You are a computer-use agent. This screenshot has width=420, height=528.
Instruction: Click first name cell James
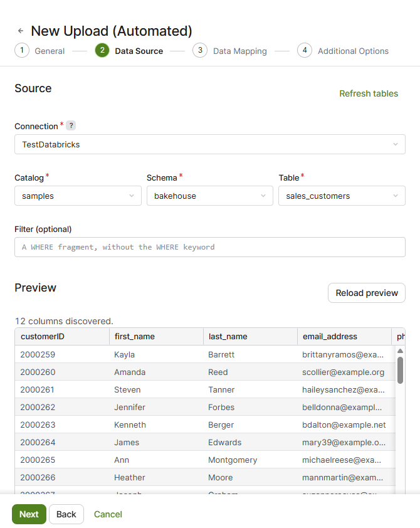pos(157,442)
